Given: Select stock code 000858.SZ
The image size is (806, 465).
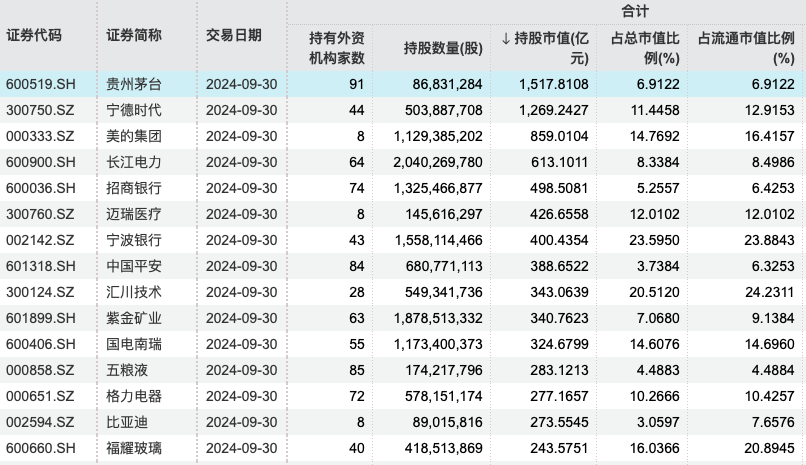Looking at the screenshot, I should click(x=40, y=370).
